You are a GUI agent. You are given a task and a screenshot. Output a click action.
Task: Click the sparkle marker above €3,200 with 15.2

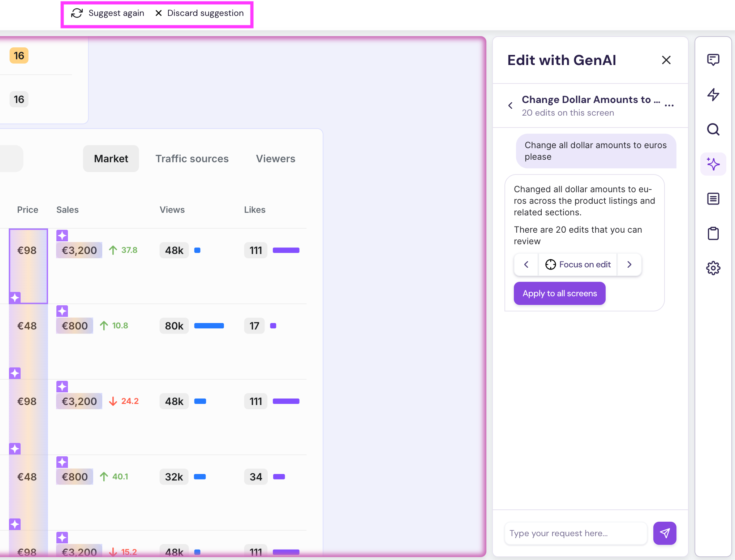(x=62, y=538)
